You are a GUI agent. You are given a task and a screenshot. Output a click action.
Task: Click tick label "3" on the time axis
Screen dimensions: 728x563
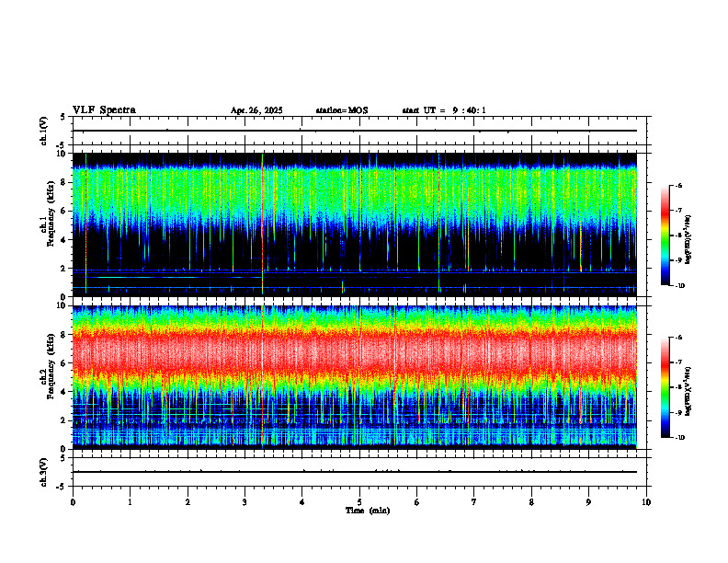[245, 502]
